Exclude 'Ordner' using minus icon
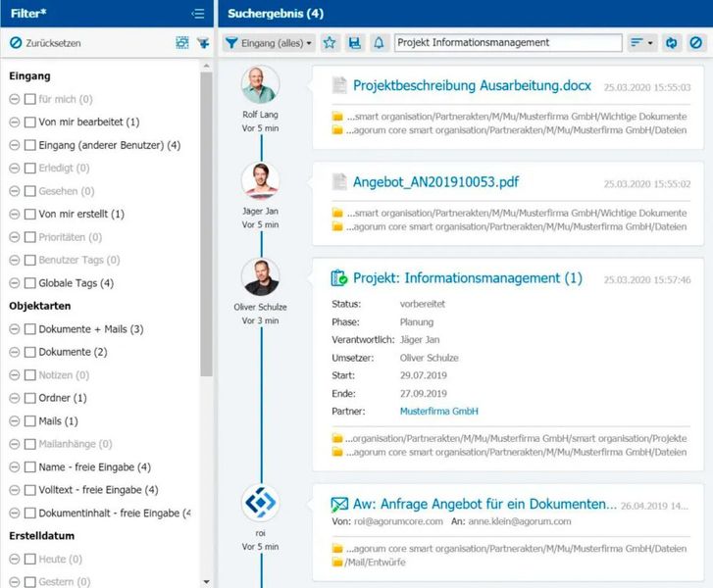Viewport: 713px width, 588px height. coord(15,398)
